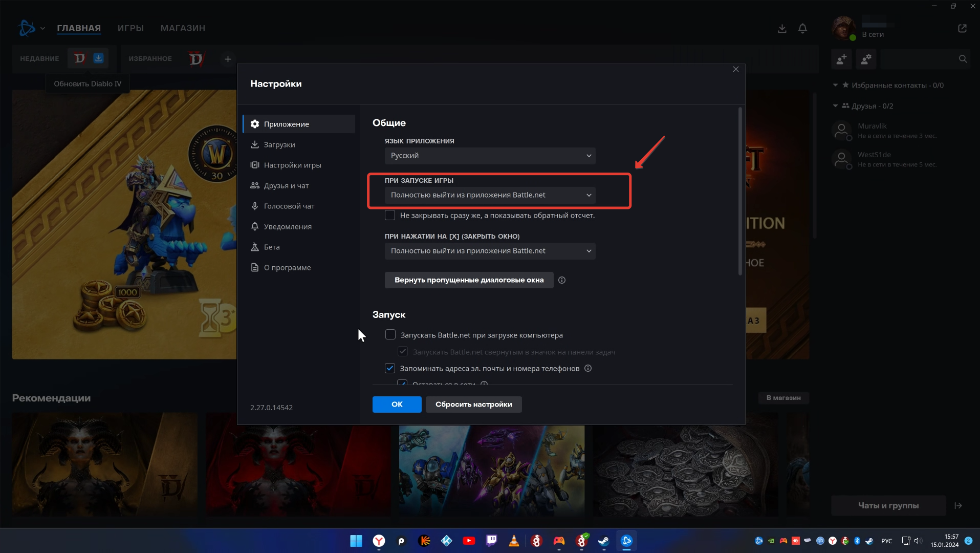Open YouTube taskbar icon
The width and height of the screenshot is (980, 553).
coord(469,541)
